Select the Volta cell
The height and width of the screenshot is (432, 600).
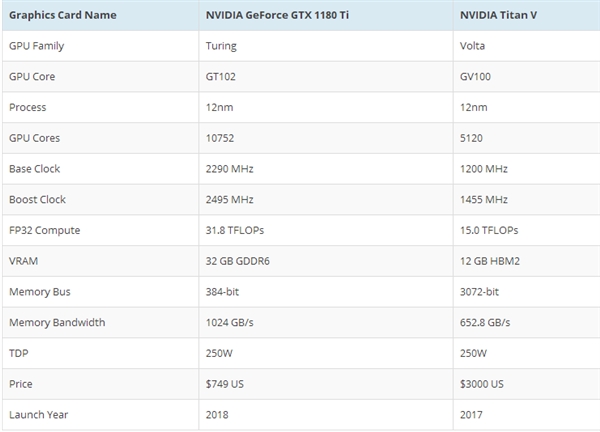pyautogui.click(x=472, y=46)
